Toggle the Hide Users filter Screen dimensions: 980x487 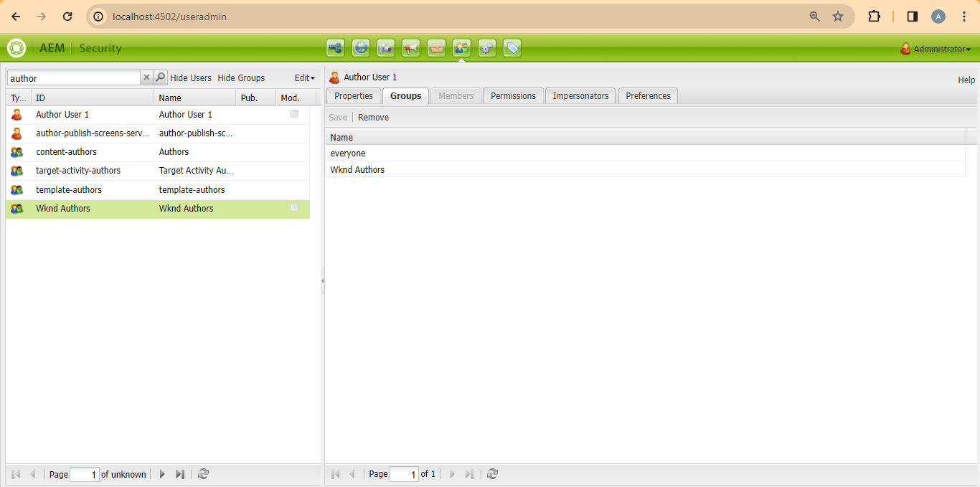click(190, 77)
